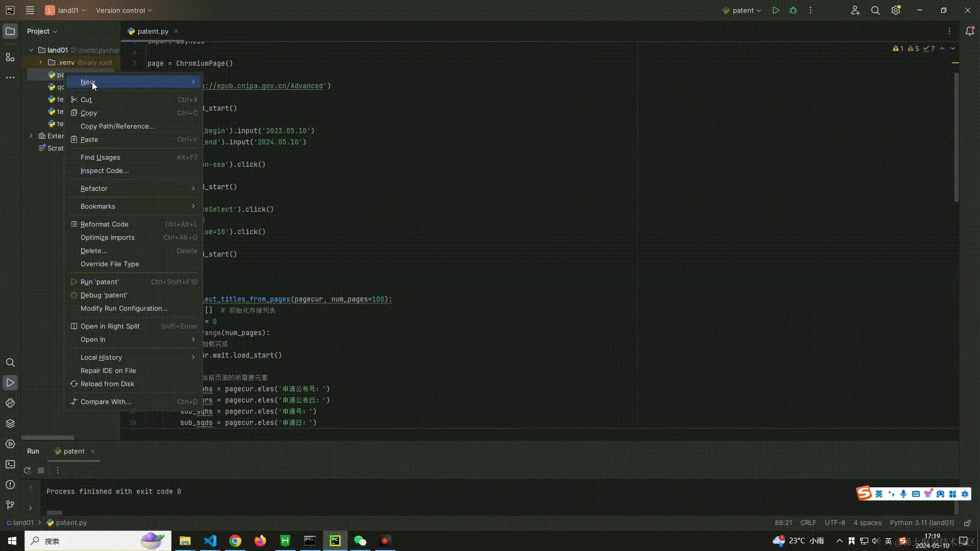Stop the running process with red square
980x551 pixels.
coord(41,470)
